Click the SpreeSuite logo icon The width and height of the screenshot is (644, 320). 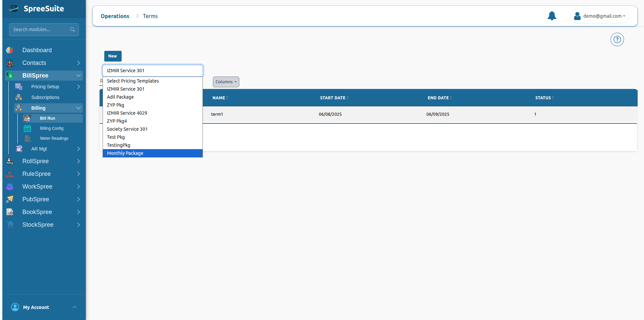pyautogui.click(x=14, y=9)
